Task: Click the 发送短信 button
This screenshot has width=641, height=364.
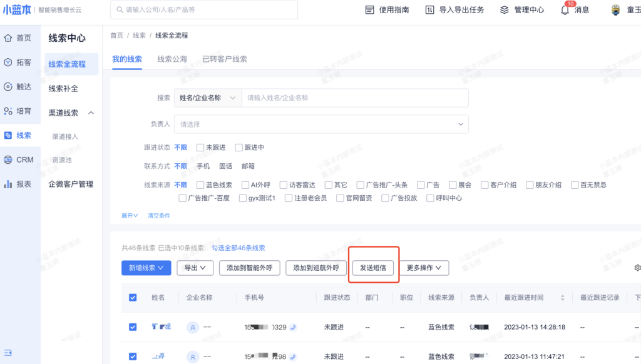Action: [x=373, y=268]
